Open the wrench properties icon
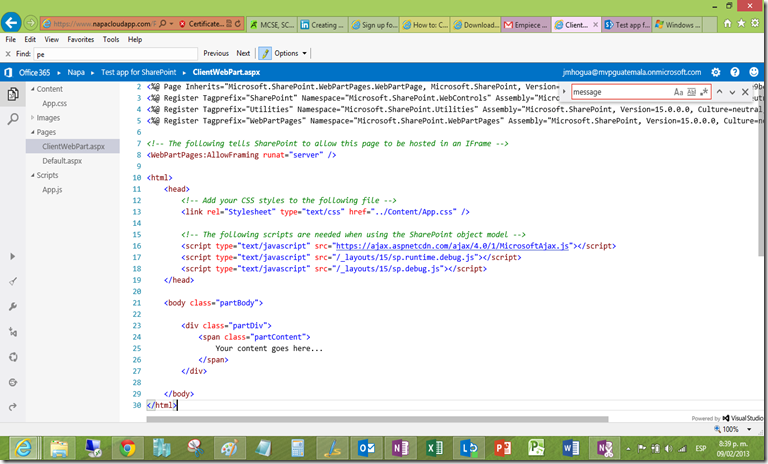The width and height of the screenshot is (768, 464). click(x=13, y=307)
